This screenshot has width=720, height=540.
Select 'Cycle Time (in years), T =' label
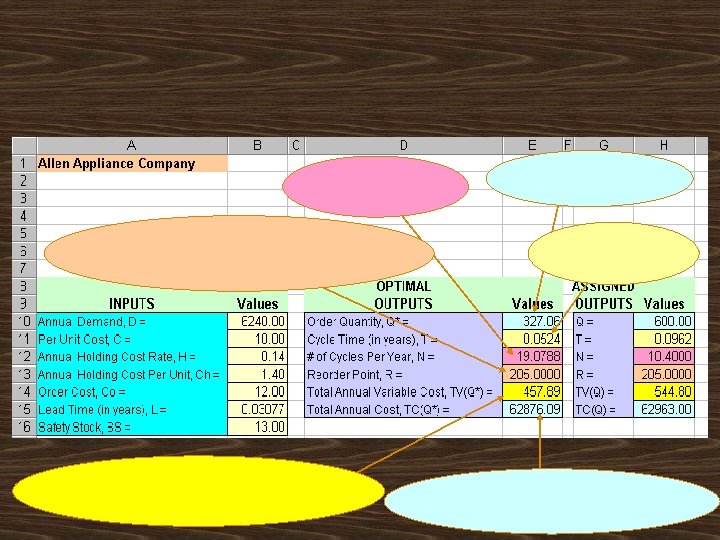point(403,339)
